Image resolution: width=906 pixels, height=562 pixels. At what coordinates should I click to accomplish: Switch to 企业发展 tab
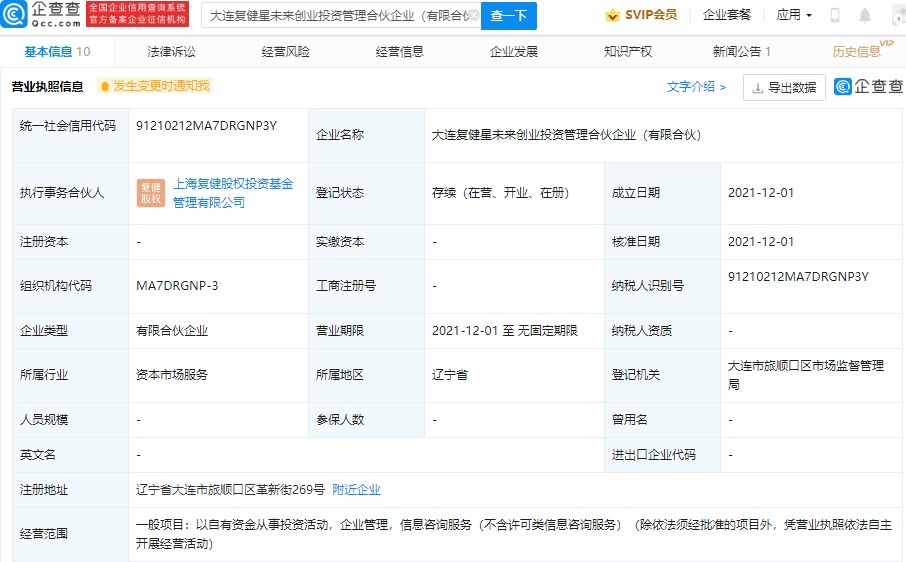click(x=514, y=51)
